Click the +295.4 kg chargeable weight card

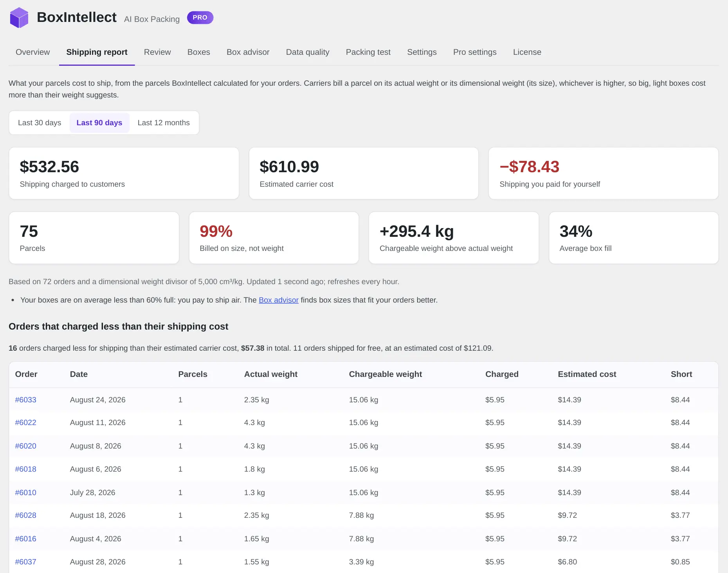[x=454, y=238]
